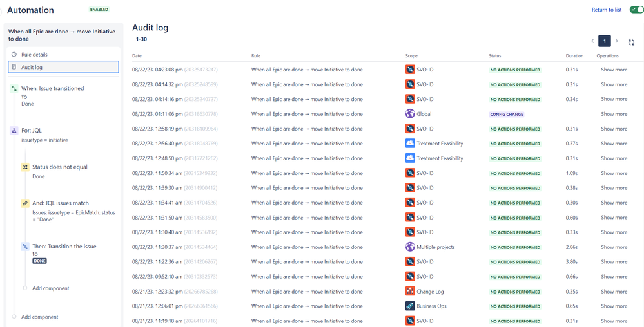
Task: Go to next audit log page
Action: (x=616, y=41)
